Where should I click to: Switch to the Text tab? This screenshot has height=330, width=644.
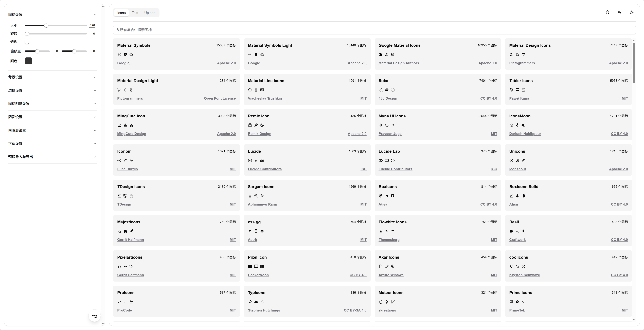pos(135,13)
